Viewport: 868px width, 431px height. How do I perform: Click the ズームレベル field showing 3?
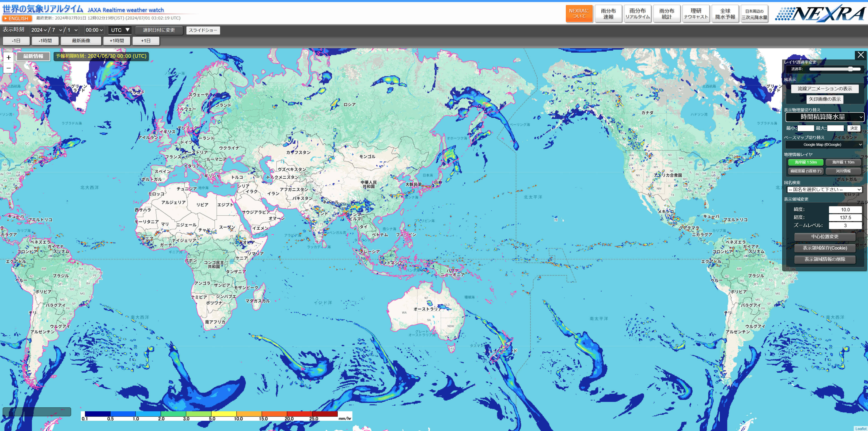845,226
